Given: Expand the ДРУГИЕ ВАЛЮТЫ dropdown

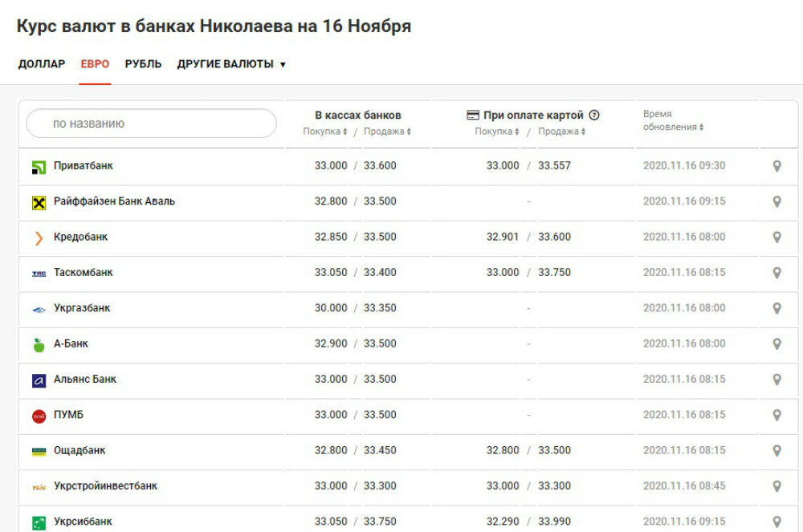Looking at the screenshot, I should tap(231, 64).
